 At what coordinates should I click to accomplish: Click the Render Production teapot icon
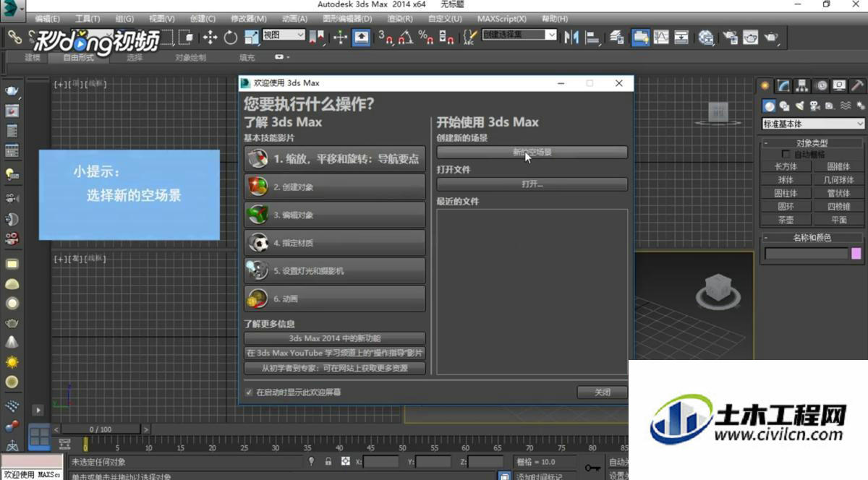(771, 37)
